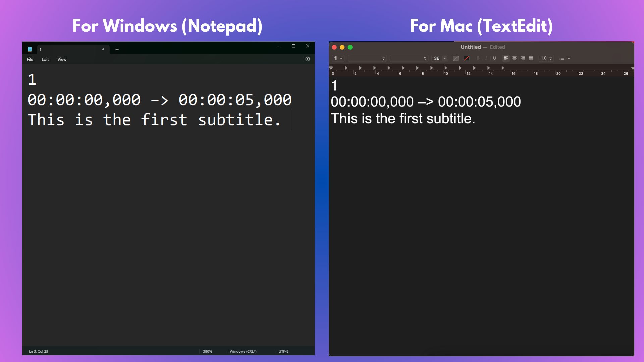The width and height of the screenshot is (644, 362).
Task: Open the File menu in Notepad
Action: 30,59
